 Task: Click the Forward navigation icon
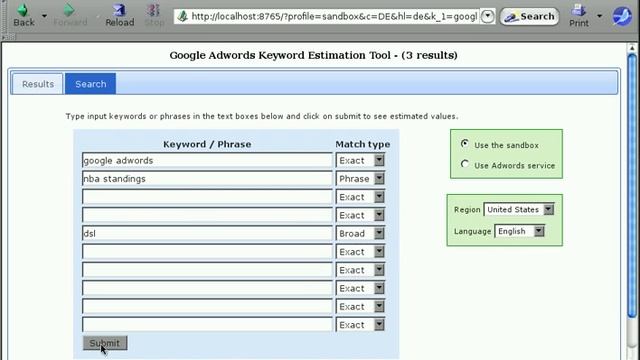[x=70, y=15]
